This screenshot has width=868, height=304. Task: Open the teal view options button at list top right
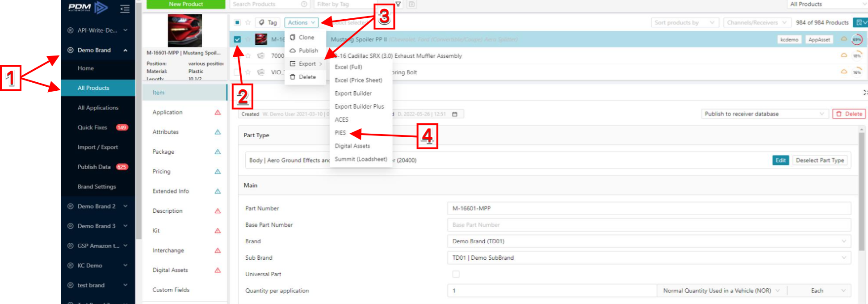tap(860, 22)
